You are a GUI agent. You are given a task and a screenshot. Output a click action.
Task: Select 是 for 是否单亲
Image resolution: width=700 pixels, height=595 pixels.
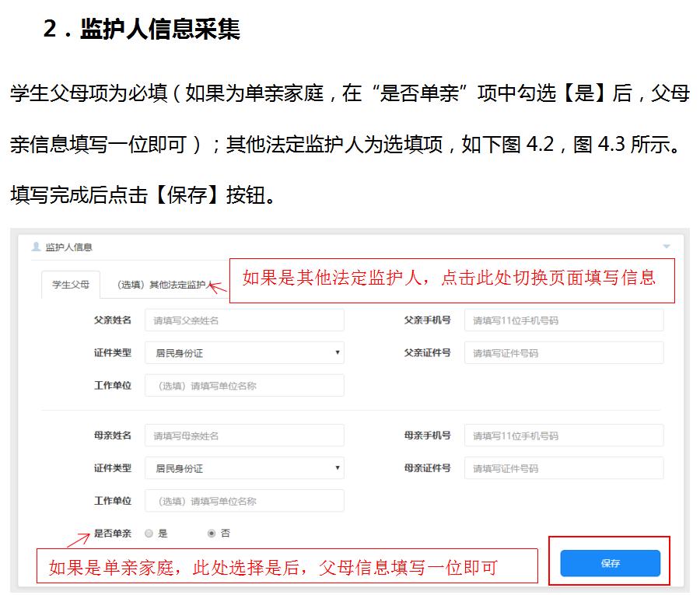pyautogui.click(x=149, y=534)
